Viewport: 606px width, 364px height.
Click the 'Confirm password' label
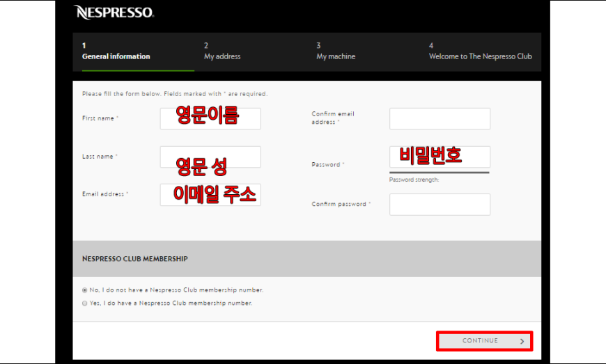pyautogui.click(x=339, y=204)
